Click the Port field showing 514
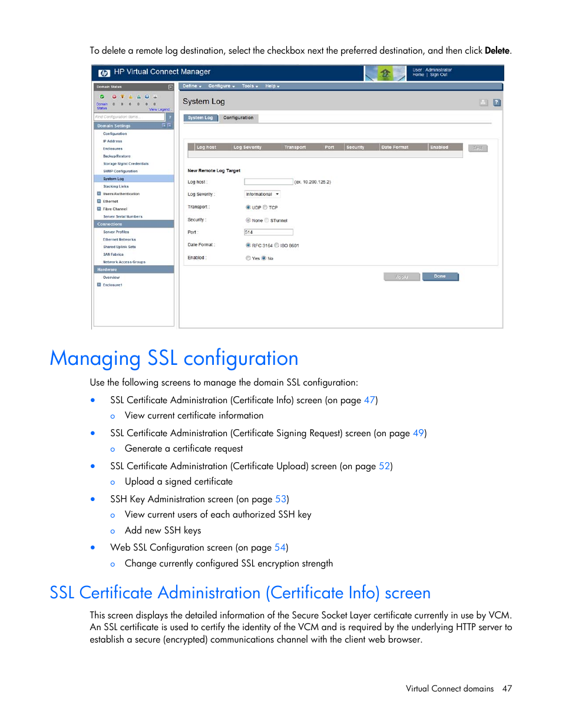Screen dimensions: 562x728 point(269,232)
